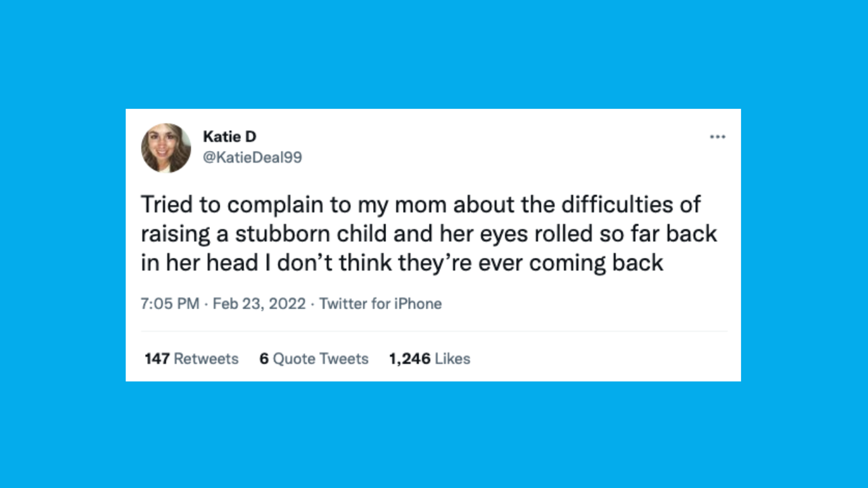Open the three-dot more options menu
This screenshot has width=868, height=488.
pos(717,137)
